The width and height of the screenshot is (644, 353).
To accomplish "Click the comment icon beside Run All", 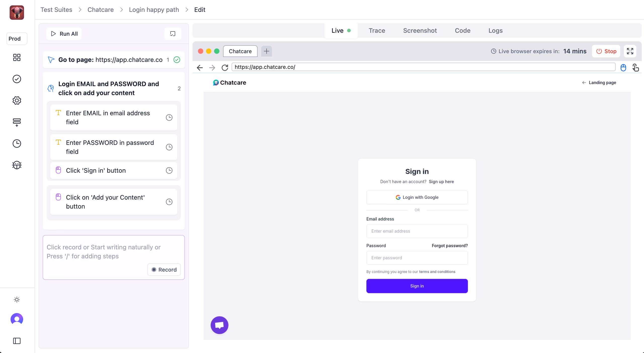I will (173, 34).
